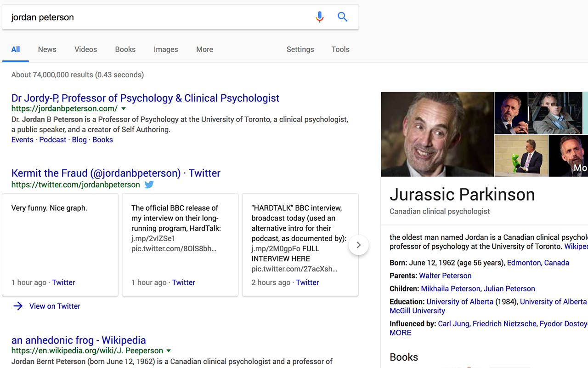Click the arrow icon beside View on Twitter
The width and height of the screenshot is (588, 368).
(18, 306)
